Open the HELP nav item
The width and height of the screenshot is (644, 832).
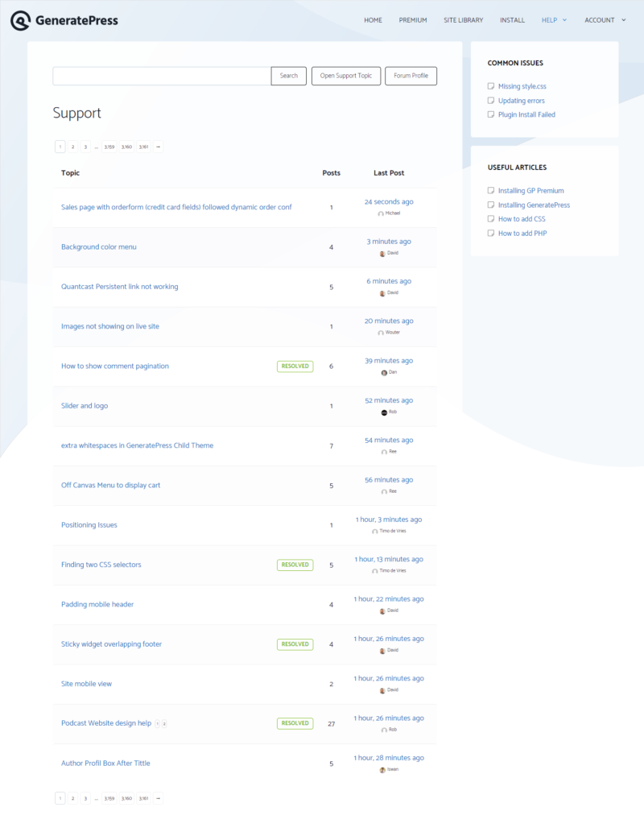tap(549, 20)
